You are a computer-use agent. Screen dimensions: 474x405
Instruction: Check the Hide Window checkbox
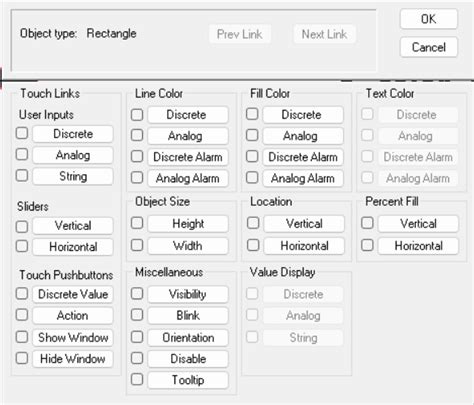(22, 358)
